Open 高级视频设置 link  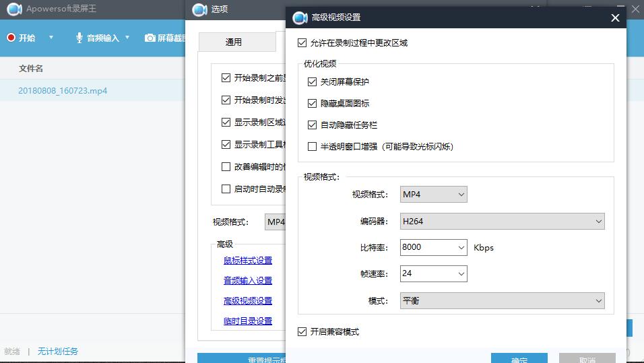point(248,300)
